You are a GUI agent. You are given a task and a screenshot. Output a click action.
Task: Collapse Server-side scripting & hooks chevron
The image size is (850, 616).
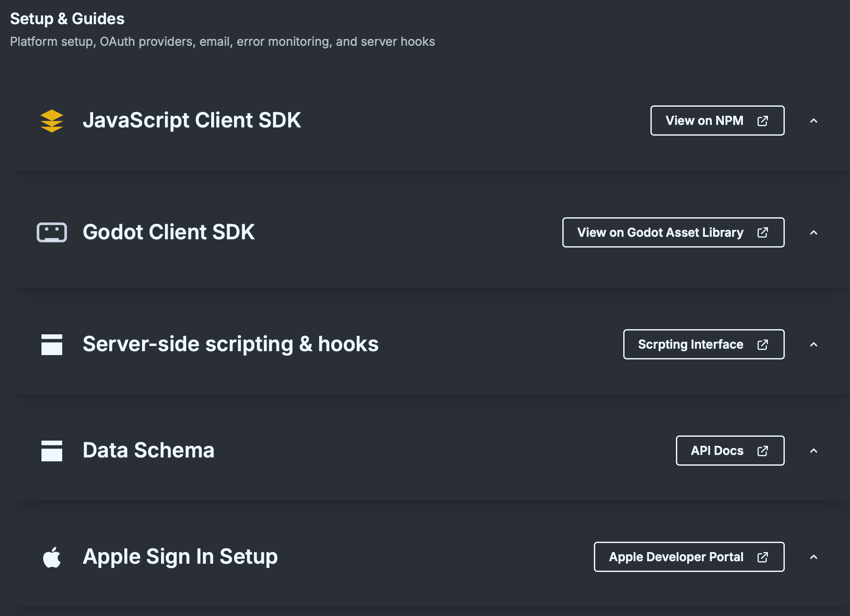(813, 344)
